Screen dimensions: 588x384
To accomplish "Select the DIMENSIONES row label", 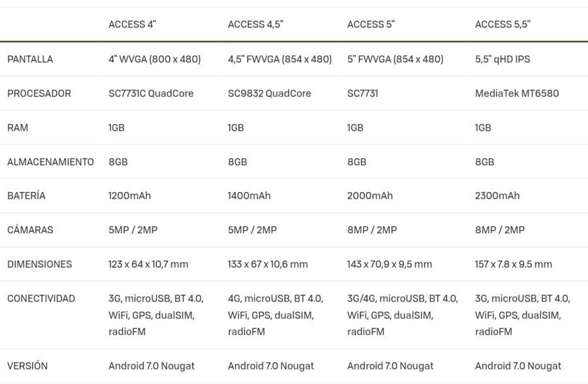I will click(39, 264).
